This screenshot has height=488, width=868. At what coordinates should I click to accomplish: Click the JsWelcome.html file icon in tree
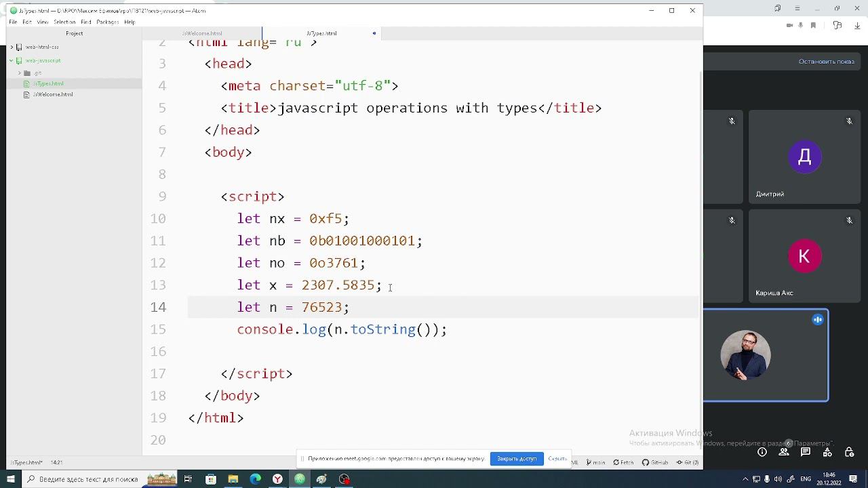click(27, 94)
